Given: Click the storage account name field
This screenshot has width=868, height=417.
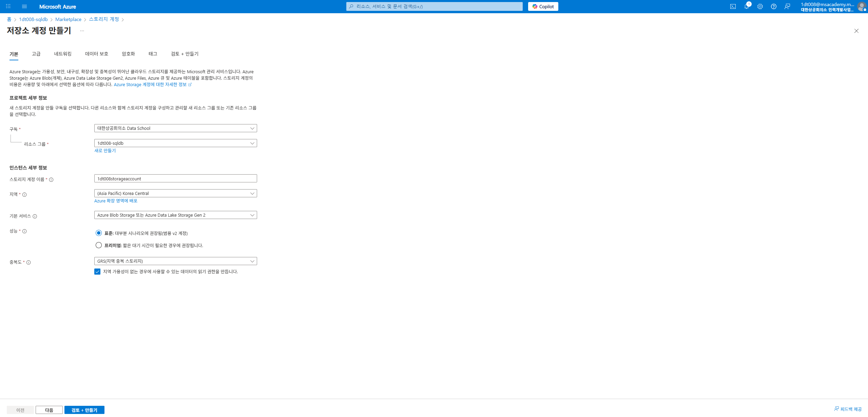Looking at the screenshot, I should [175, 179].
